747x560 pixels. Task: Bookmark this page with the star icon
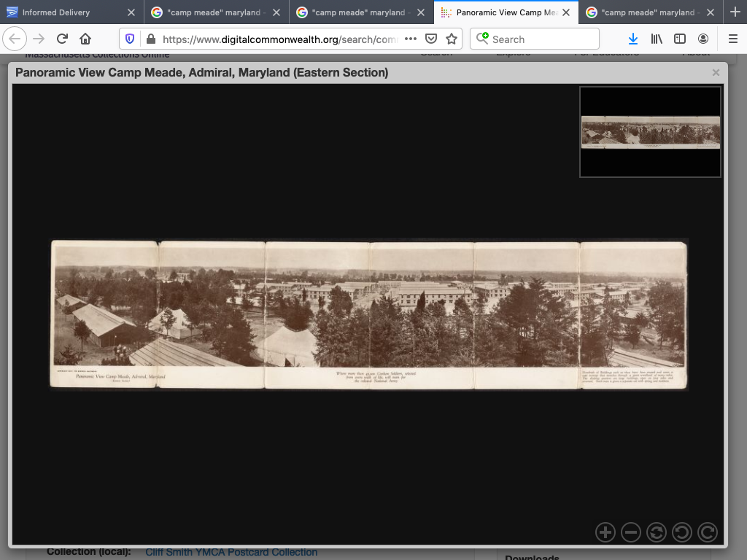(x=452, y=39)
